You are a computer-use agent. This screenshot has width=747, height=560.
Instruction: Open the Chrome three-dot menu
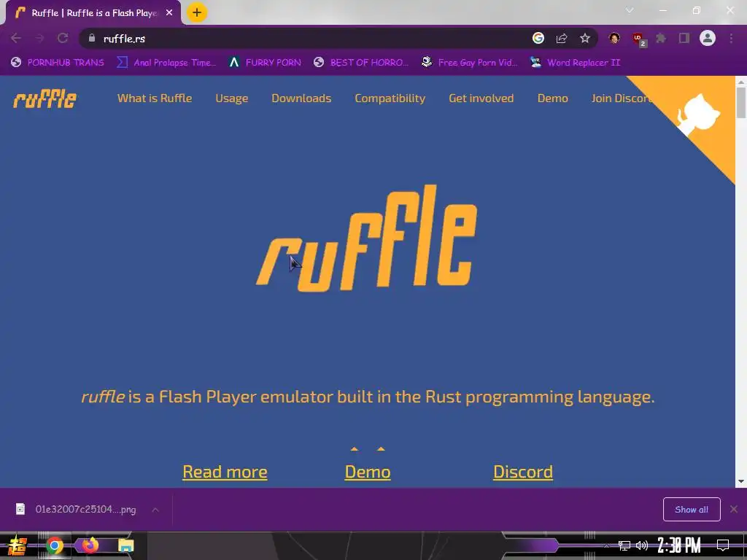(x=731, y=38)
